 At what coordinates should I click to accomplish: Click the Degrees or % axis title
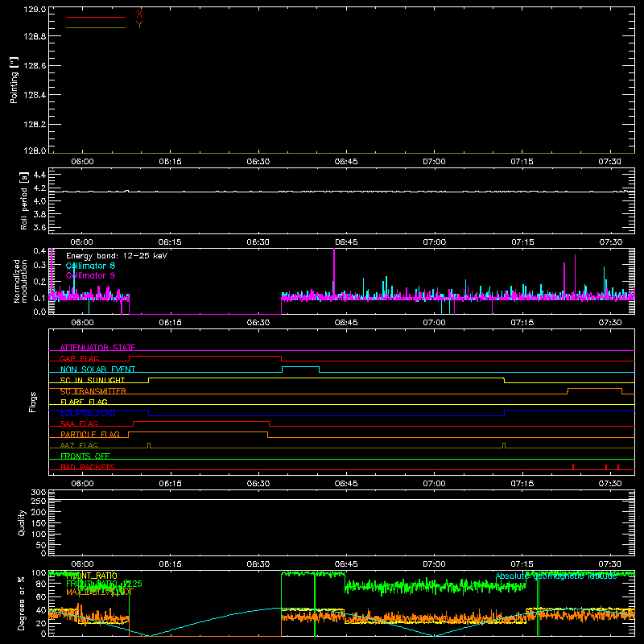tap(22, 603)
